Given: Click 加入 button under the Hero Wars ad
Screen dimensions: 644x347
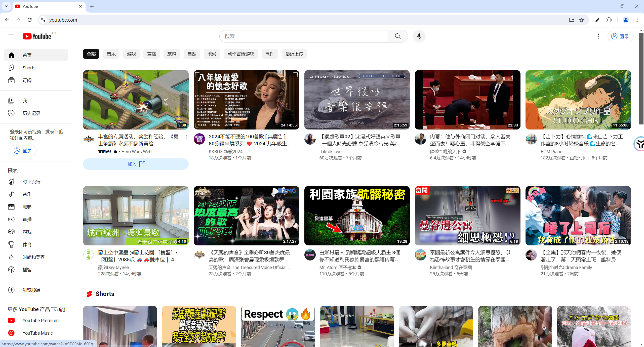Looking at the screenshot, I should [x=136, y=164].
